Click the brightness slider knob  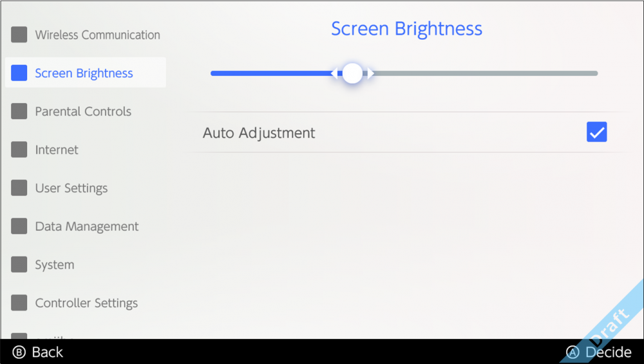tap(352, 73)
